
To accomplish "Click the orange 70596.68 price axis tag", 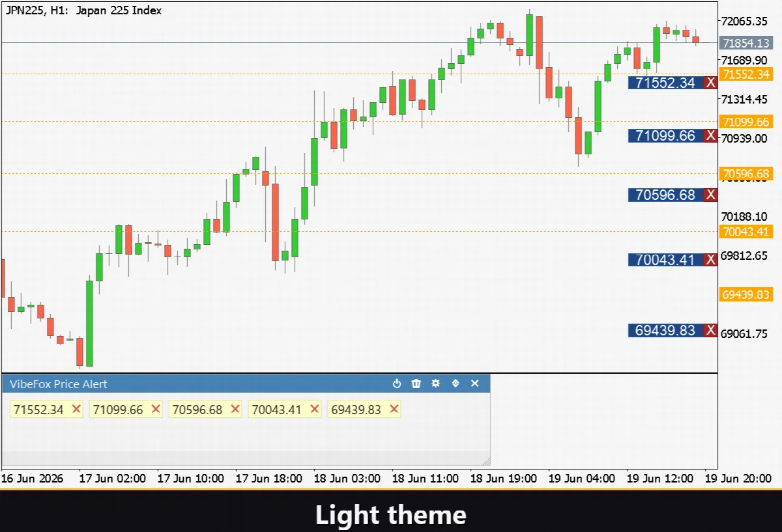I will 746,174.
